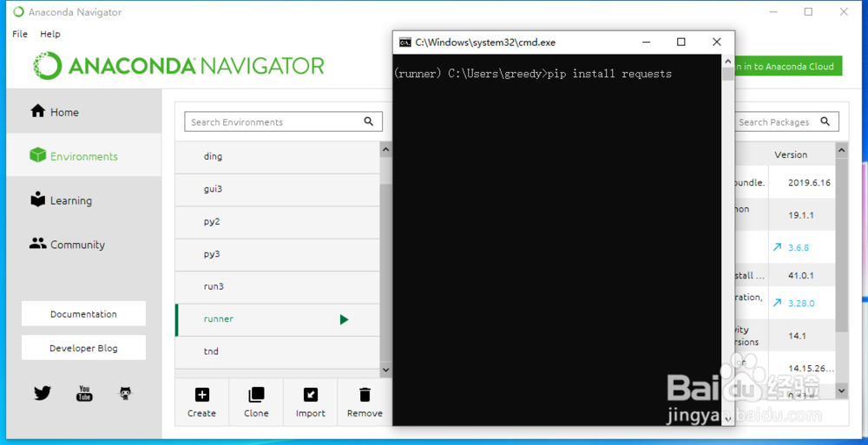Import an environment
The width and height of the screenshot is (868, 445).
point(310,402)
